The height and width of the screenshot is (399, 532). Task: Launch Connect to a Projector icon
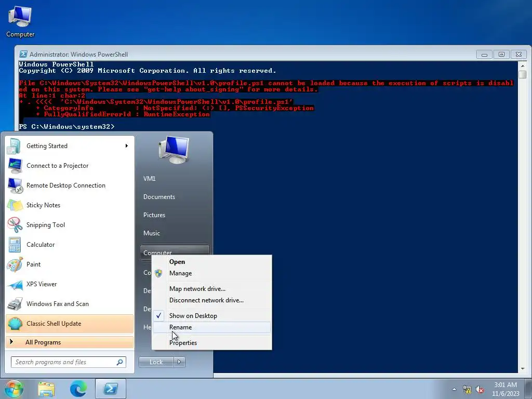(15, 166)
